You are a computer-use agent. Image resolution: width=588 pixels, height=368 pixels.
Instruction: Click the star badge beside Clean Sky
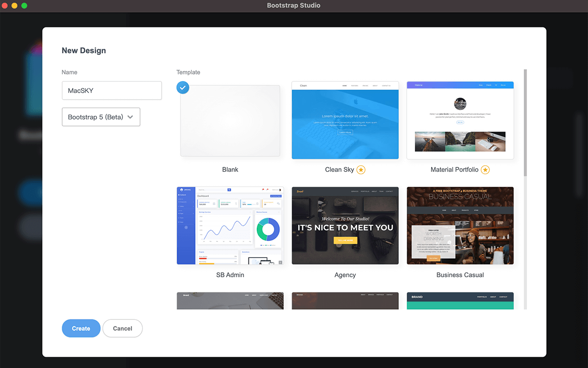click(x=361, y=170)
